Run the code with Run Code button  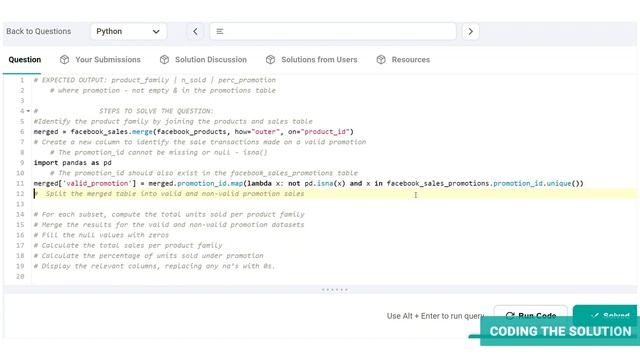531,316
